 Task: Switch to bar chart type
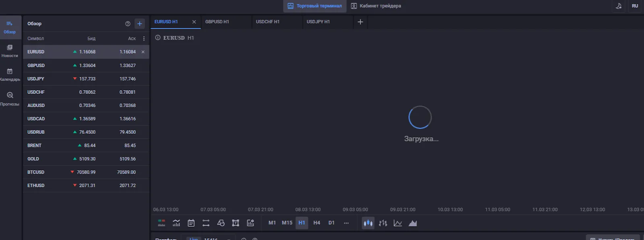coord(383,223)
